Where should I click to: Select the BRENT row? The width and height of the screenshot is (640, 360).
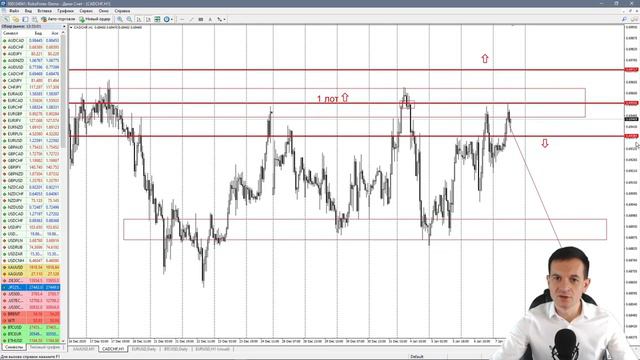point(31,314)
